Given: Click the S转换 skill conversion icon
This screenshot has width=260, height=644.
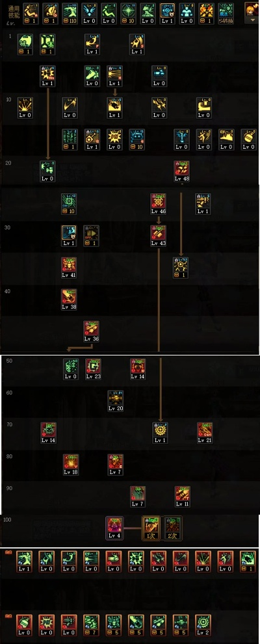Looking at the screenshot, I should 225,10.
